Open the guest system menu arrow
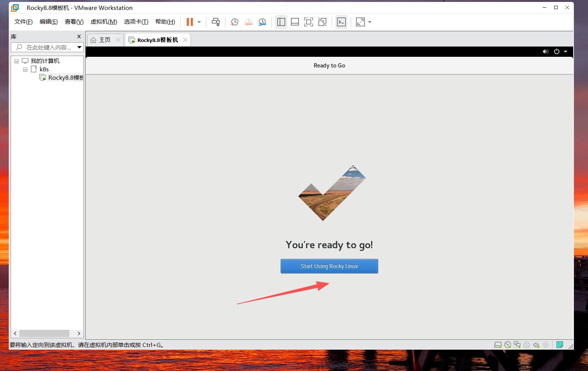 pyautogui.click(x=566, y=51)
